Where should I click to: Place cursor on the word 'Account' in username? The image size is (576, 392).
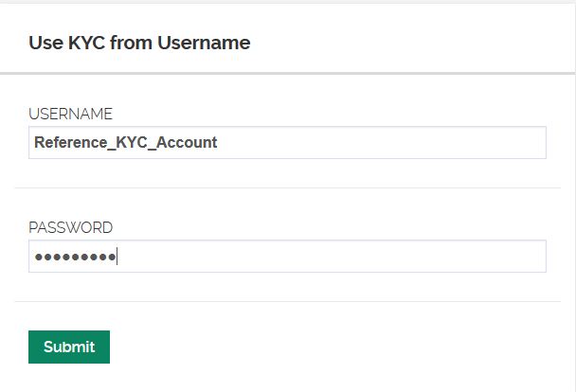pyautogui.click(x=188, y=143)
